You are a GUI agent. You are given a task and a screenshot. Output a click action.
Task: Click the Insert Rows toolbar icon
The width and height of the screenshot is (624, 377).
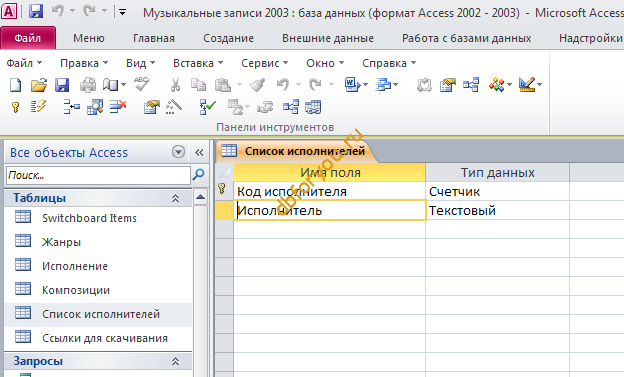[x=72, y=107]
